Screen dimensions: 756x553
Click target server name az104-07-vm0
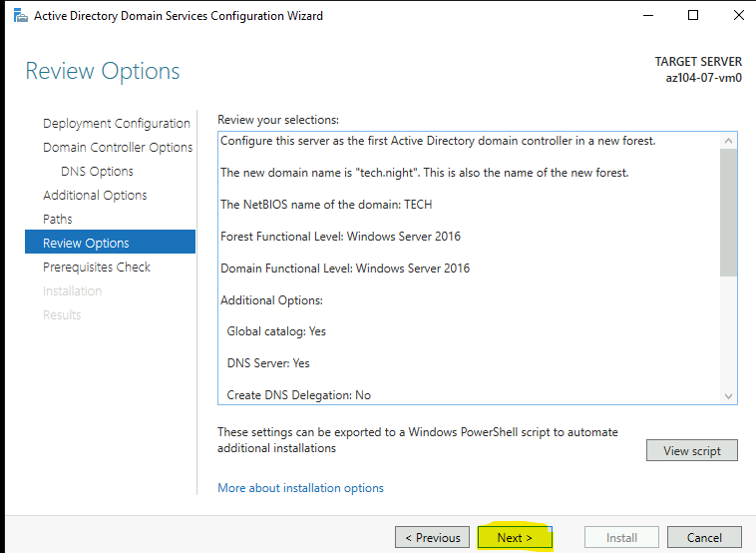pyautogui.click(x=703, y=78)
